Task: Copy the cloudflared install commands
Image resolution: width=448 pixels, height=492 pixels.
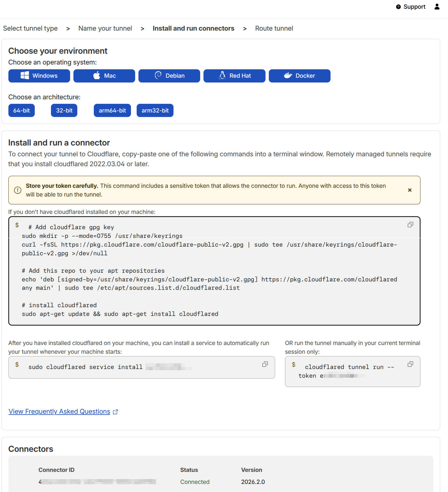Action: 410,225
